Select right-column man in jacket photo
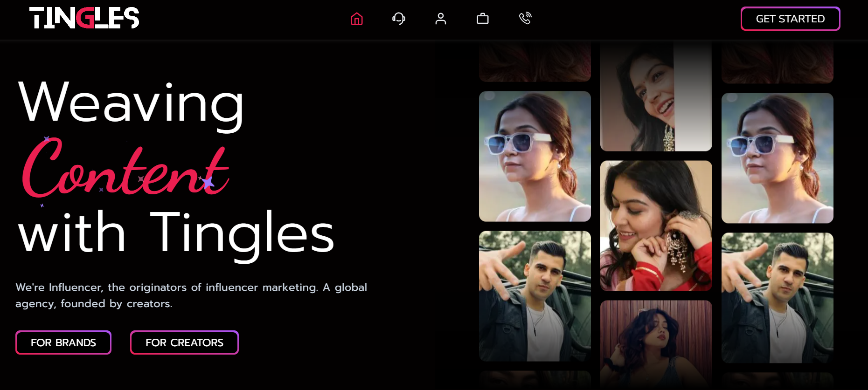Viewport: 868px width, 390px height. pos(778,298)
